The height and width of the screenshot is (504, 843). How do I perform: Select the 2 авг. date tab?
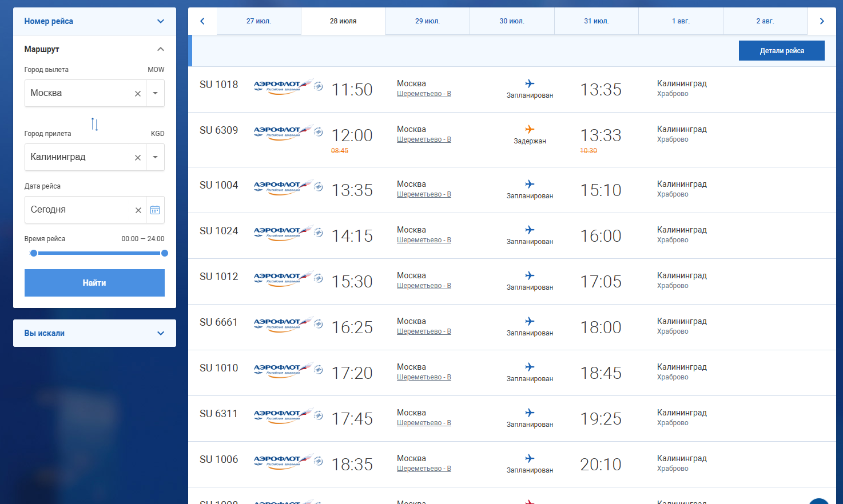(x=765, y=21)
